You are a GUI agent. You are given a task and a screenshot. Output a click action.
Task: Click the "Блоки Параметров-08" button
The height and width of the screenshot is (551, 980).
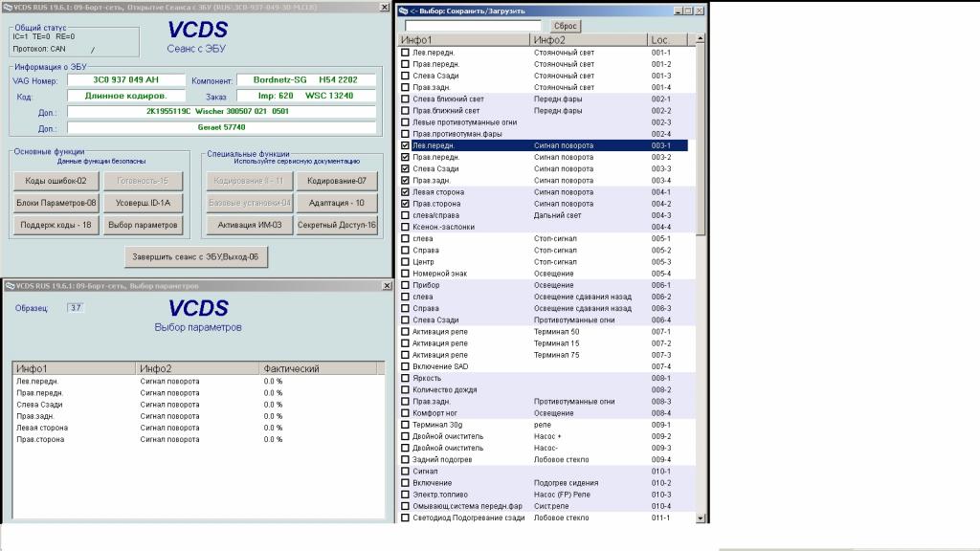tap(56, 203)
